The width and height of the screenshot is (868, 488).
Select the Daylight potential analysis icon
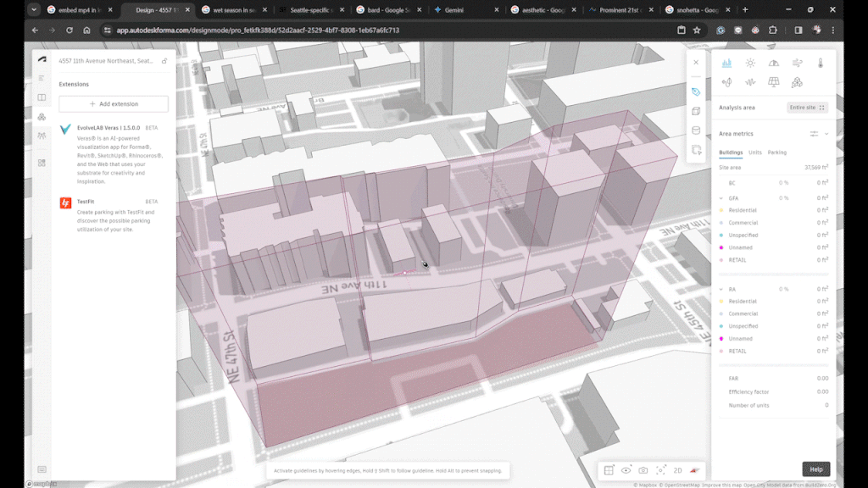click(x=773, y=63)
